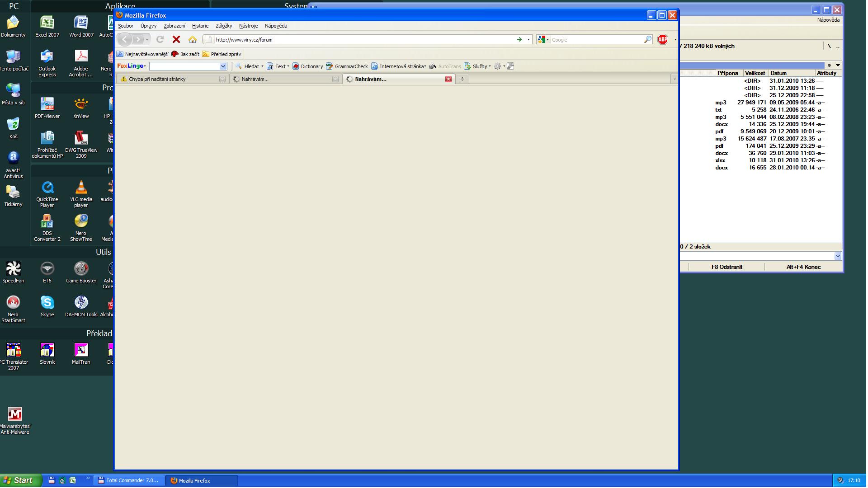Open the Nástroje menu
The height and width of the screenshot is (488, 868).
tap(248, 26)
